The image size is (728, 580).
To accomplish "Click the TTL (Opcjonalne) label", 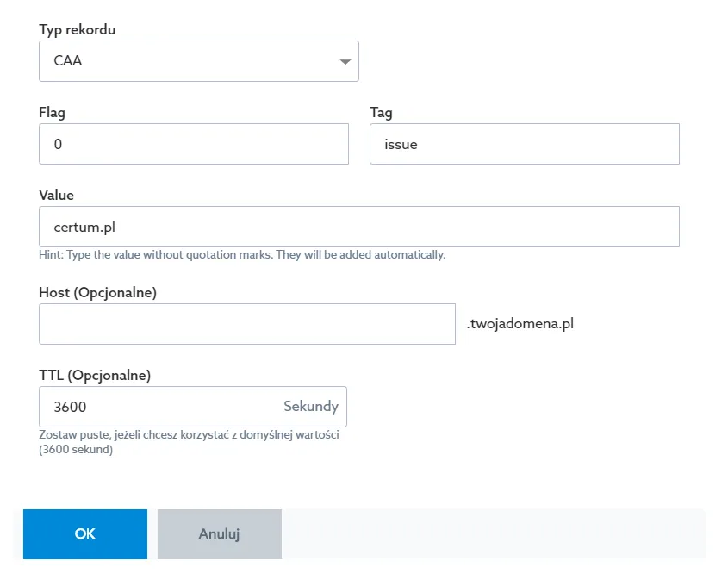I will (95, 375).
